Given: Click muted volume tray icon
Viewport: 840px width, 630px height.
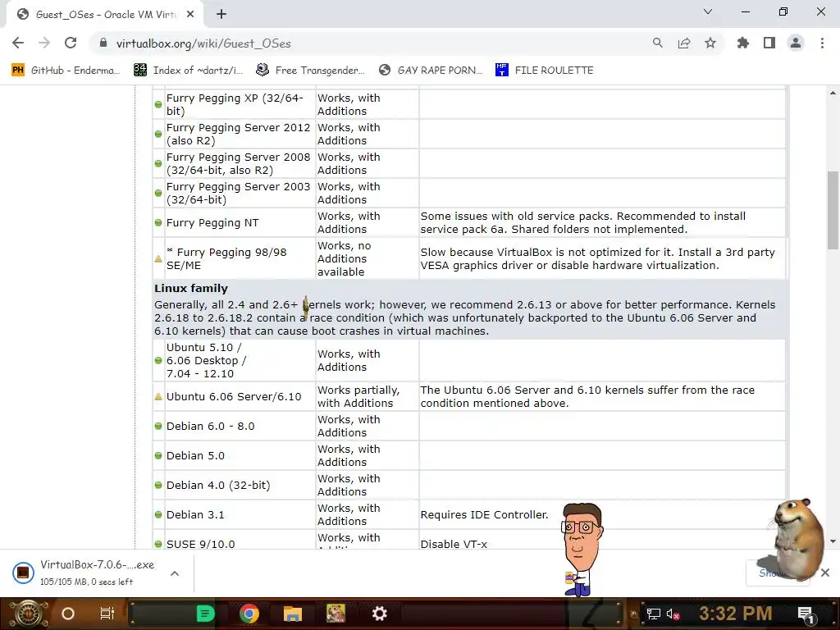Looking at the screenshot, I should pos(673,614).
